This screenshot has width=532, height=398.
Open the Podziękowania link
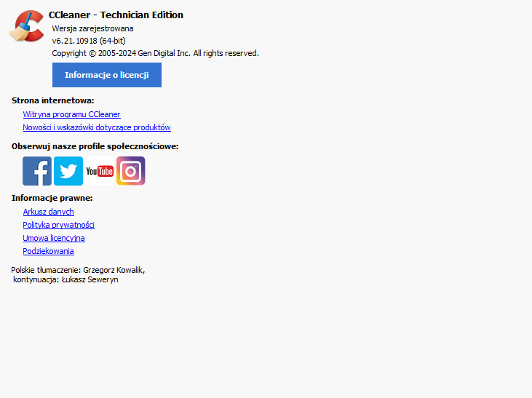pos(48,251)
